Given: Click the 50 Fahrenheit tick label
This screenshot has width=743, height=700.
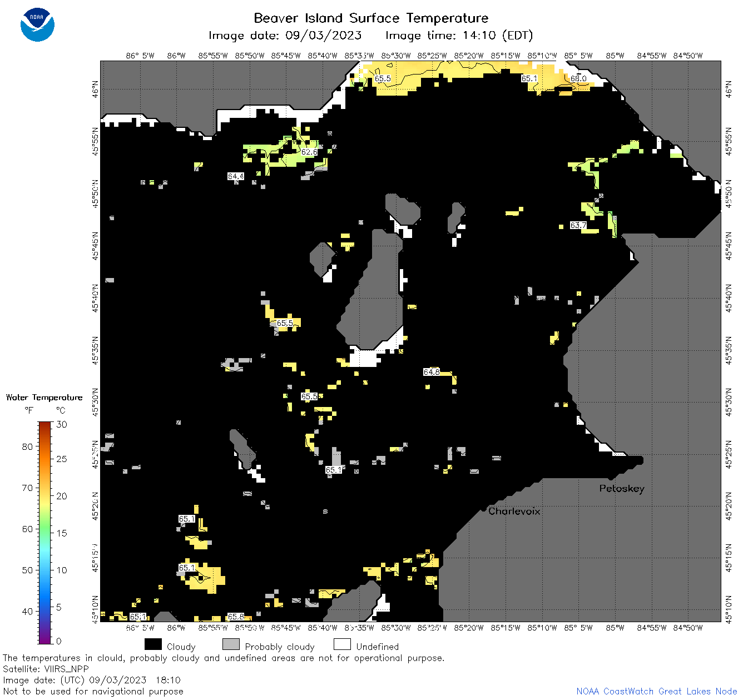Looking at the screenshot, I should pyautogui.click(x=27, y=570).
